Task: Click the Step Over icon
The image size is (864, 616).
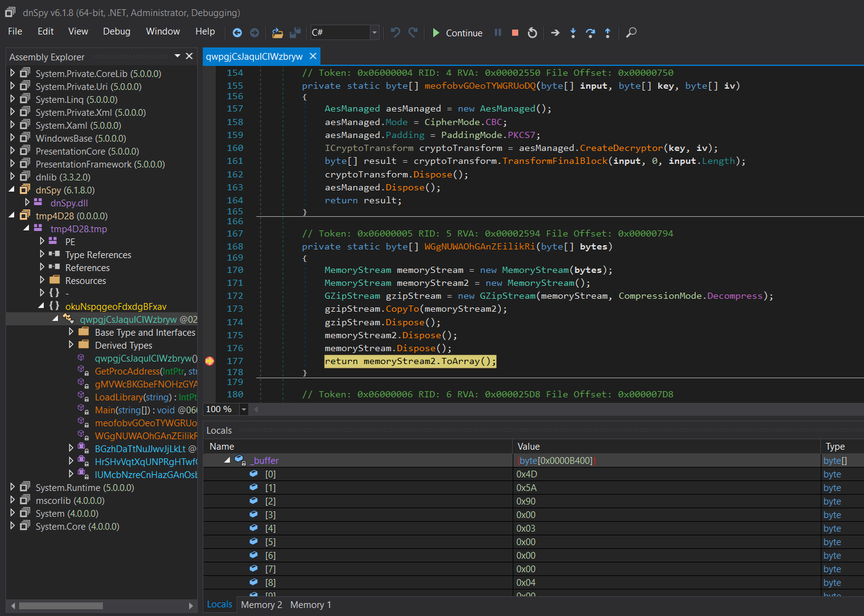Action: click(590, 33)
